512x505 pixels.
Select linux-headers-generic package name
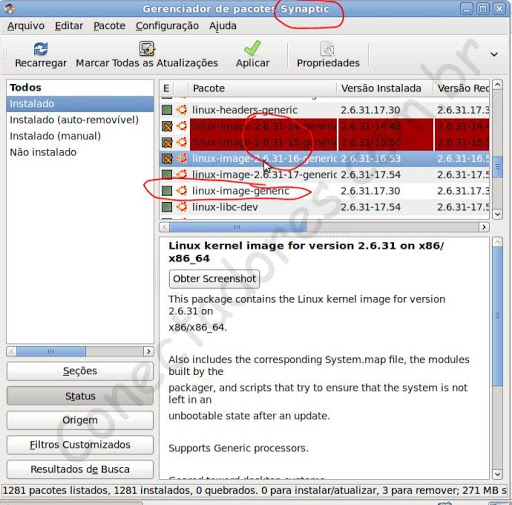click(245, 110)
